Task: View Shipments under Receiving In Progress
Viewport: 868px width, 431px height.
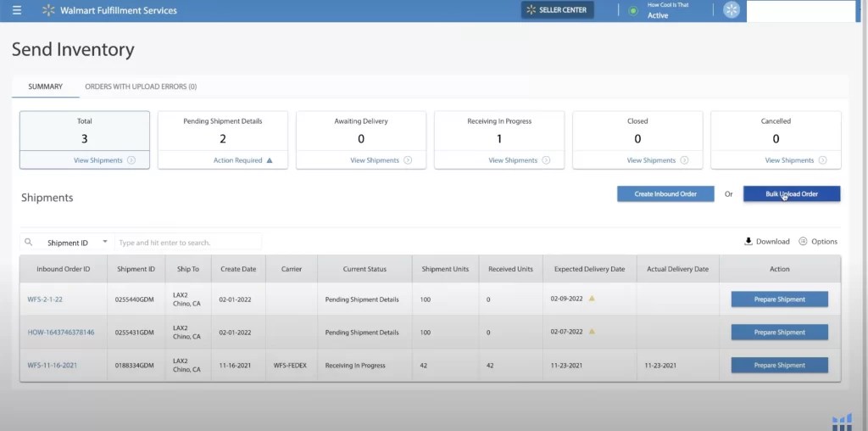Action: pos(513,160)
